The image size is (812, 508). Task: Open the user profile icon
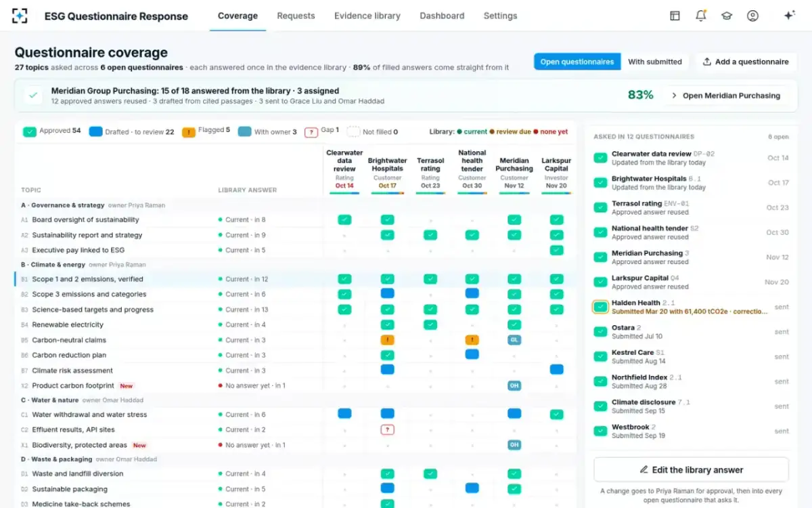point(752,16)
